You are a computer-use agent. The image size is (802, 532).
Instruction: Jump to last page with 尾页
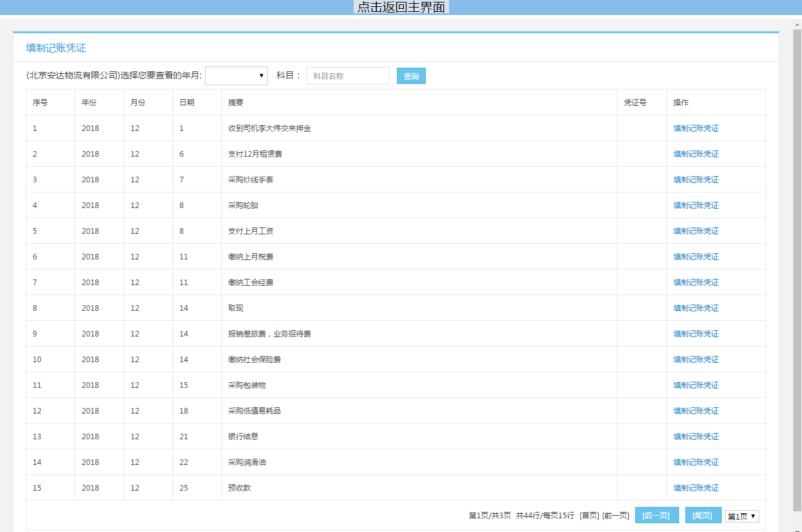click(x=703, y=516)
